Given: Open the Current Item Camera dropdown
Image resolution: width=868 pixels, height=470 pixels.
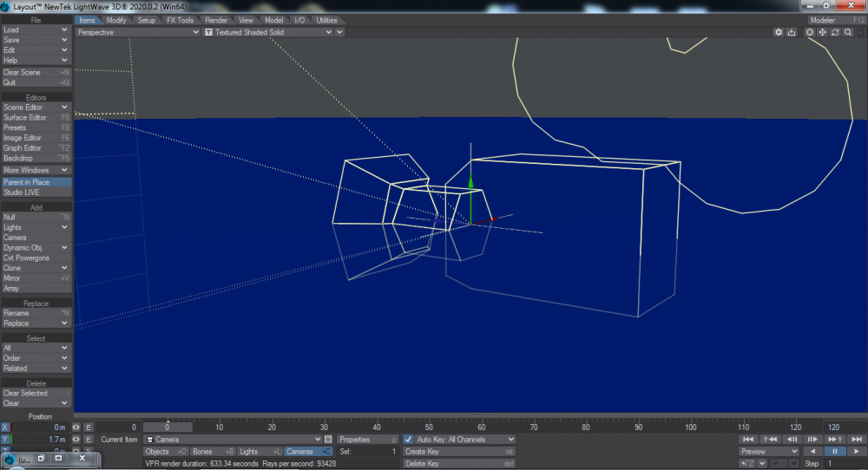Looking at the screenshot, I should coord(234,440).
